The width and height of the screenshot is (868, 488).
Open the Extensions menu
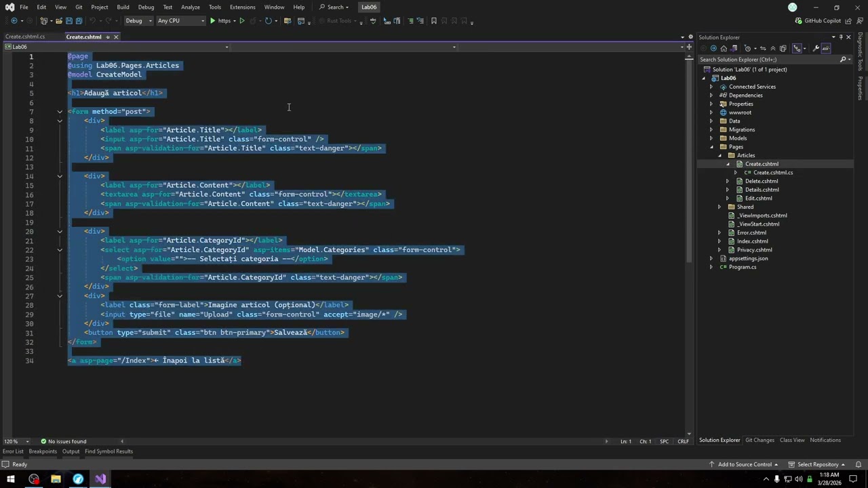coord(242,7)
